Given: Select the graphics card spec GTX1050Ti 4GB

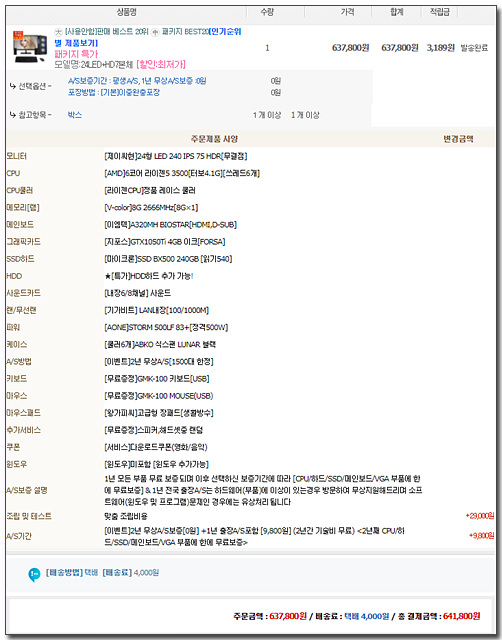Looking at the screenshot, I should [x=165, y=242].
